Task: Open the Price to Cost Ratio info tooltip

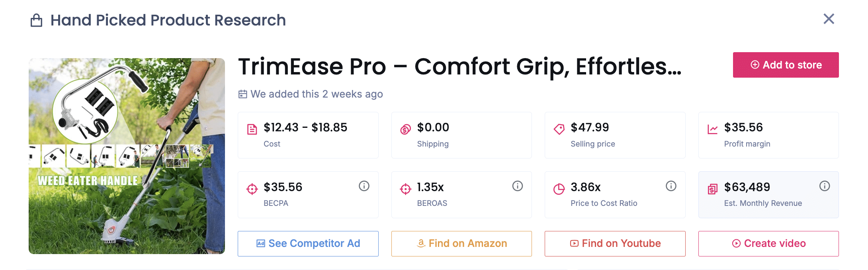Action: click(x=671, y=186)
